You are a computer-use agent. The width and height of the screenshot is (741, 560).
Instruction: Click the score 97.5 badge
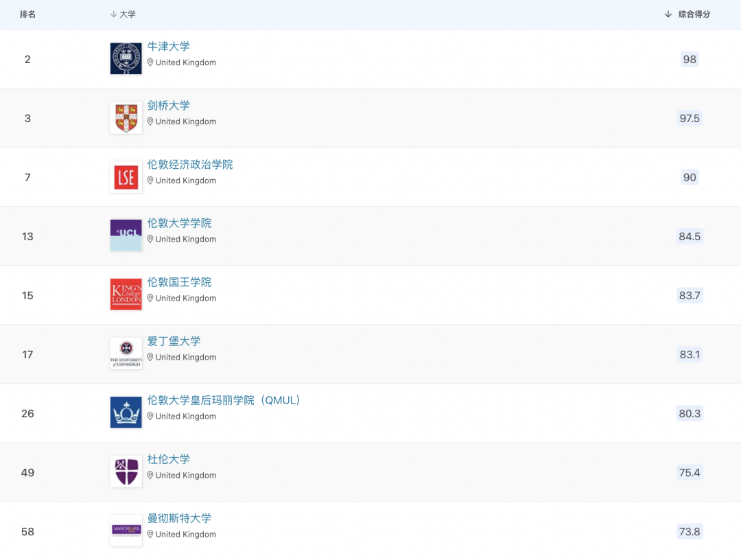pos(690,119)
